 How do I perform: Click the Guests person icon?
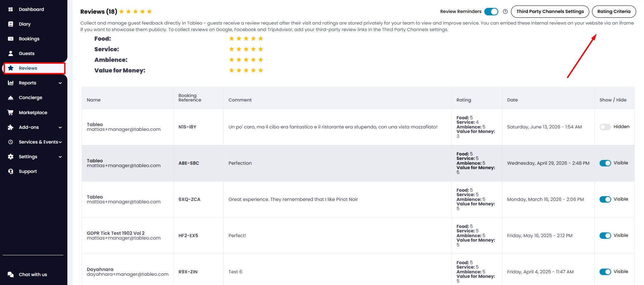[11, 53]
